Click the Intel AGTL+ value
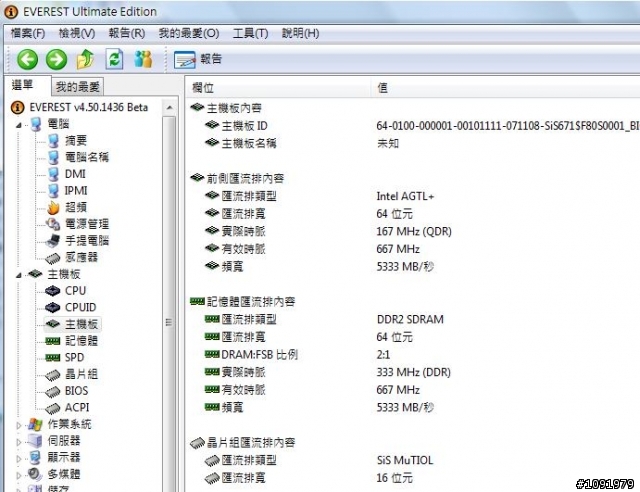The width and height of the screenshot is (640, 492). [x=405, y=196]
